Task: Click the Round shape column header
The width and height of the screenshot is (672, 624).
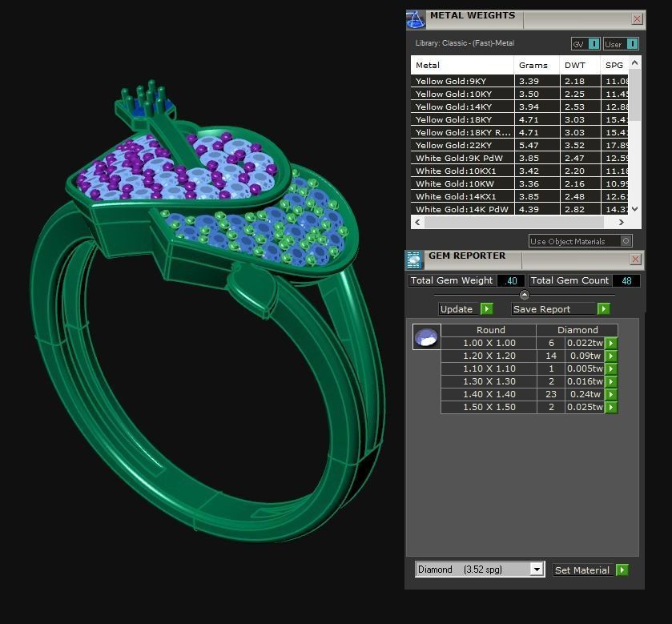Action: coord(489,330)
